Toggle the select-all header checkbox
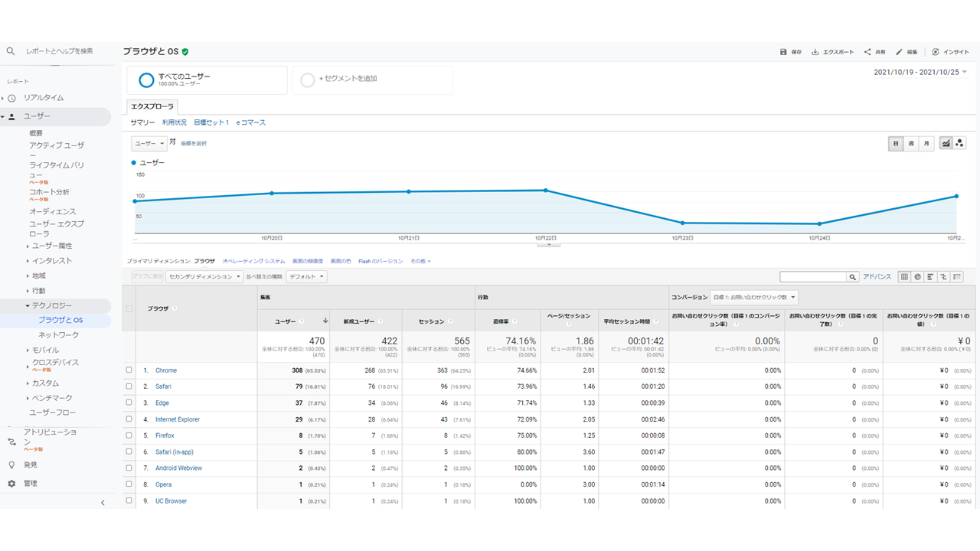 (x=129, y=308)
